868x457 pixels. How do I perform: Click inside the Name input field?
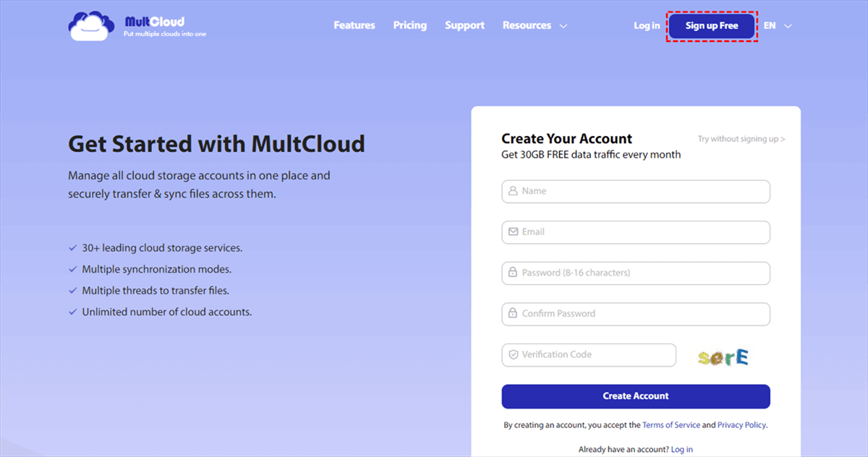tap(622, 191)
